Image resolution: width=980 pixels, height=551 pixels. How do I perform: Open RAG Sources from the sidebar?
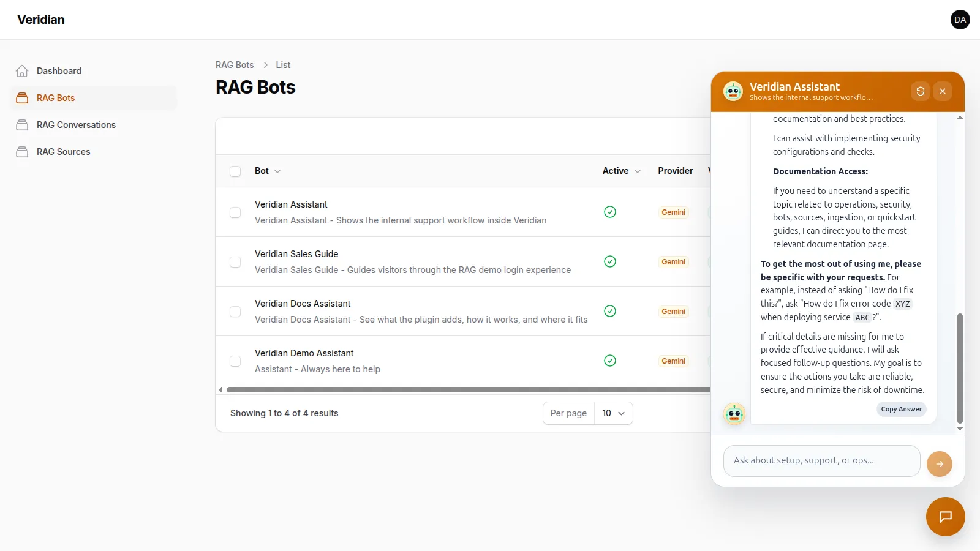[93, 152]
